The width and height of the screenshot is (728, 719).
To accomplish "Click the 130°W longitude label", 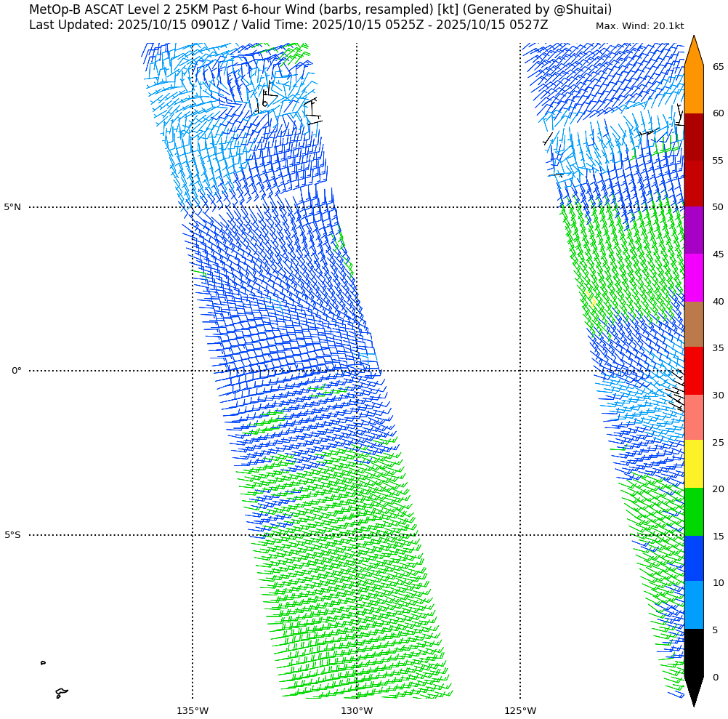I will (357, 710).
